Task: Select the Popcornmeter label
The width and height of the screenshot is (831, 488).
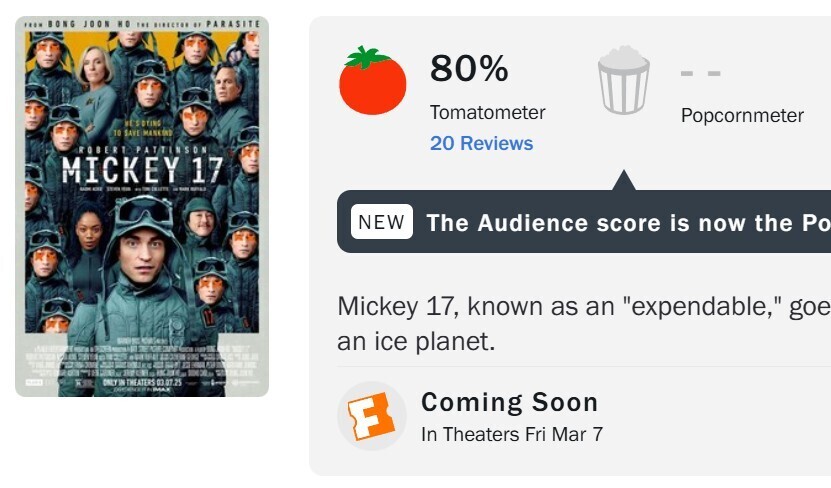Action: click(742, 115)
